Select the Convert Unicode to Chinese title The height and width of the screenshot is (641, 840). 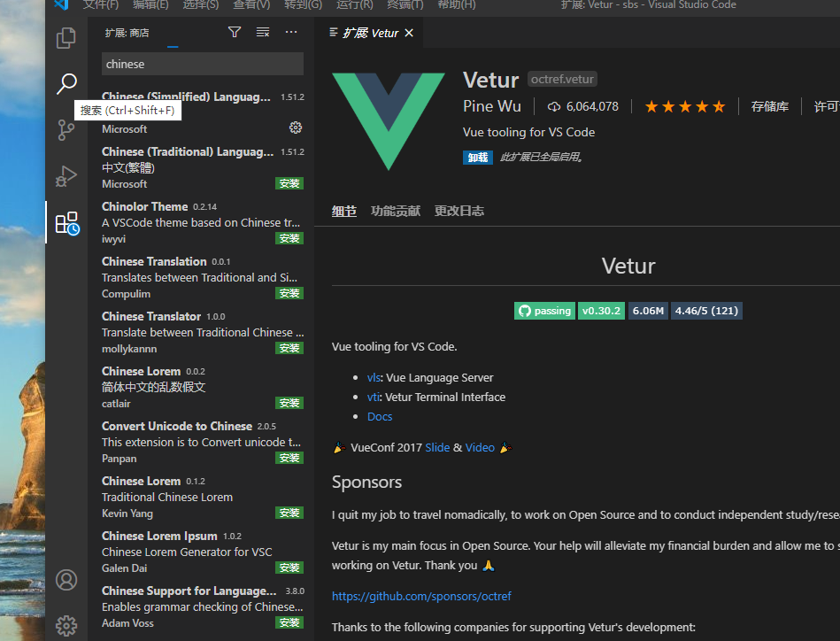(x=177, y=426)
